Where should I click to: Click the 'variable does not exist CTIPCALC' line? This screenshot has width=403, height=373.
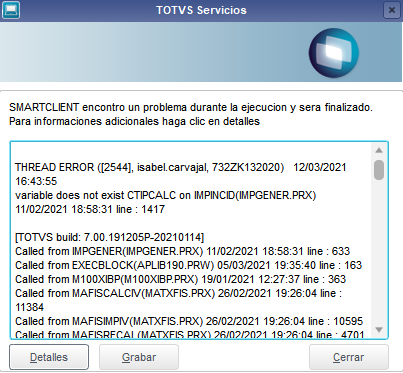(x=166, y=195)
